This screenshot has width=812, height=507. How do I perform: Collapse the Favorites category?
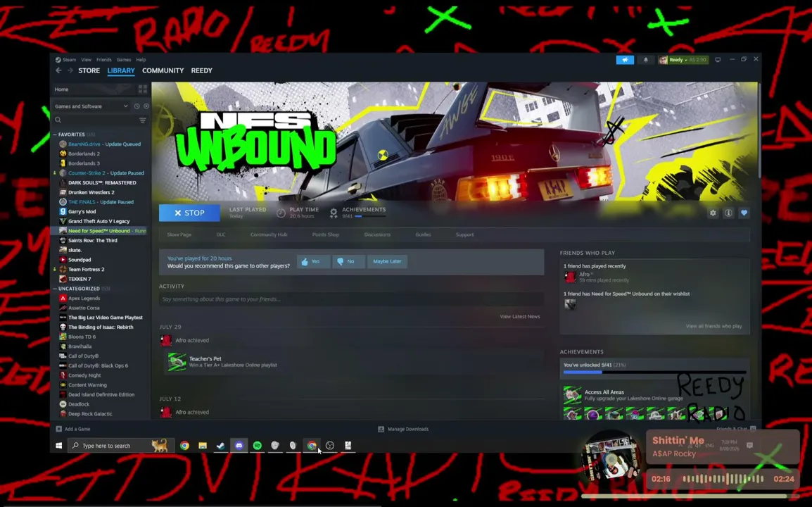point(56,134)
